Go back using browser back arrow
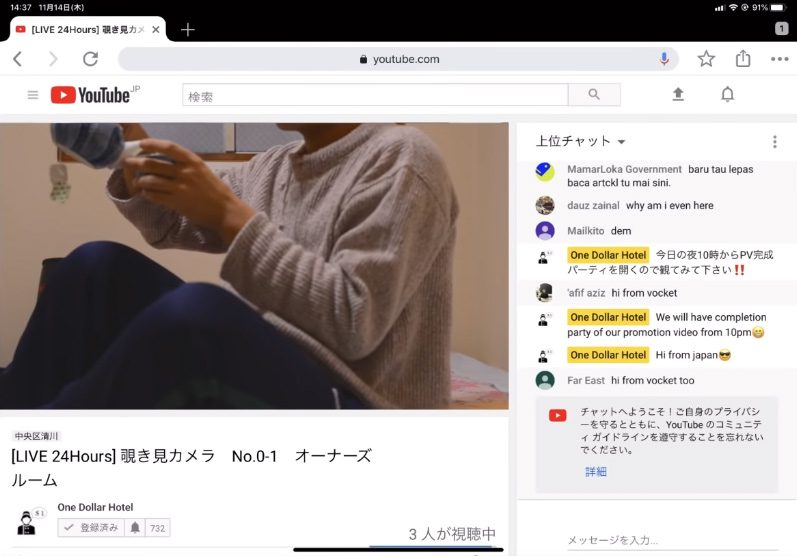Screen dimensions: 797x556 click(x=18, y=59)
